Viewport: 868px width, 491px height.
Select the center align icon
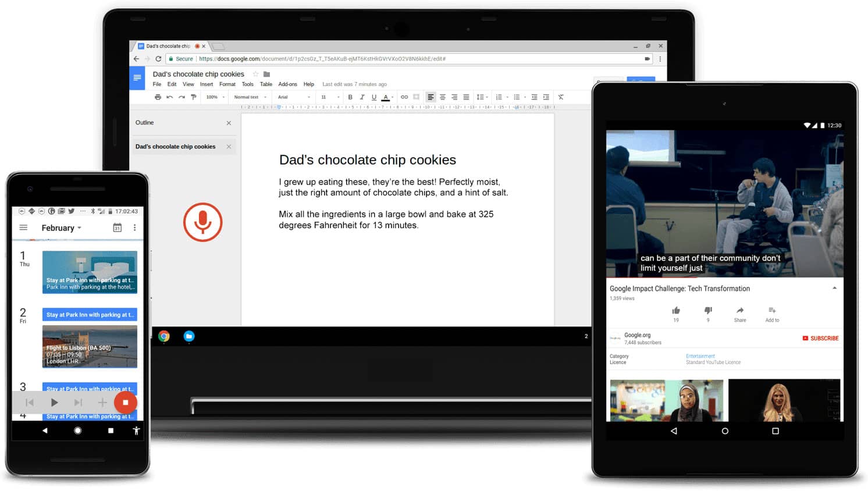[443, 97]
